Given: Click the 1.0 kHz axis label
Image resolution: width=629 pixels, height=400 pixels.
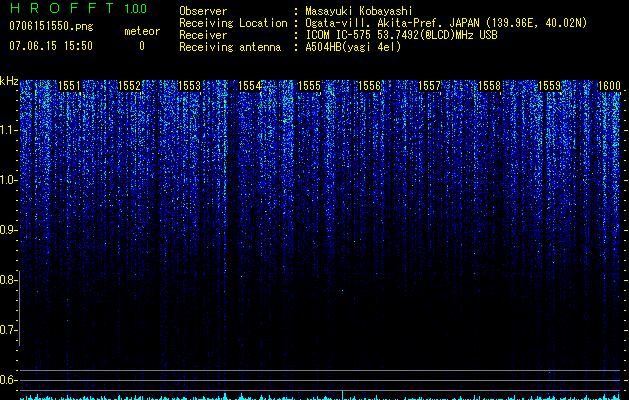Looking at the screenshot, I should pos(8,180).
